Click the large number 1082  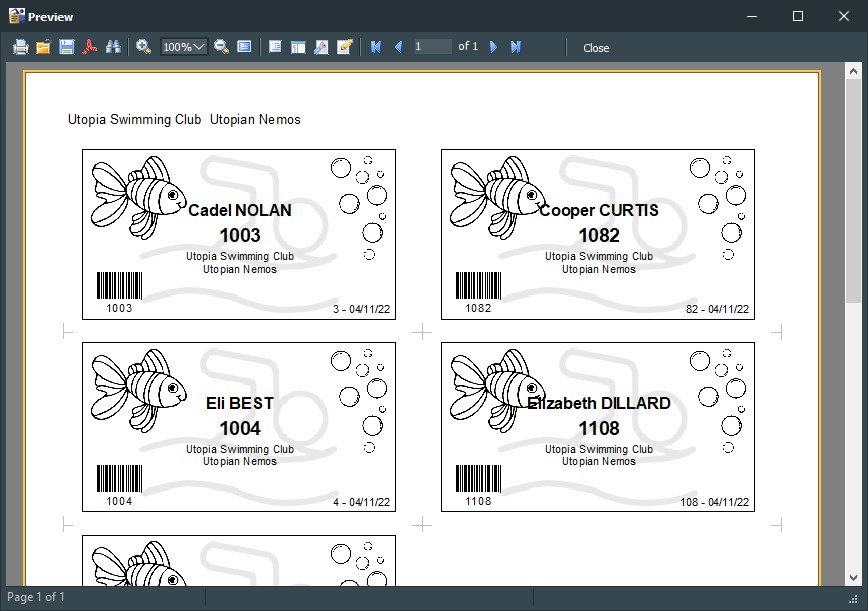tap(599, 235)
